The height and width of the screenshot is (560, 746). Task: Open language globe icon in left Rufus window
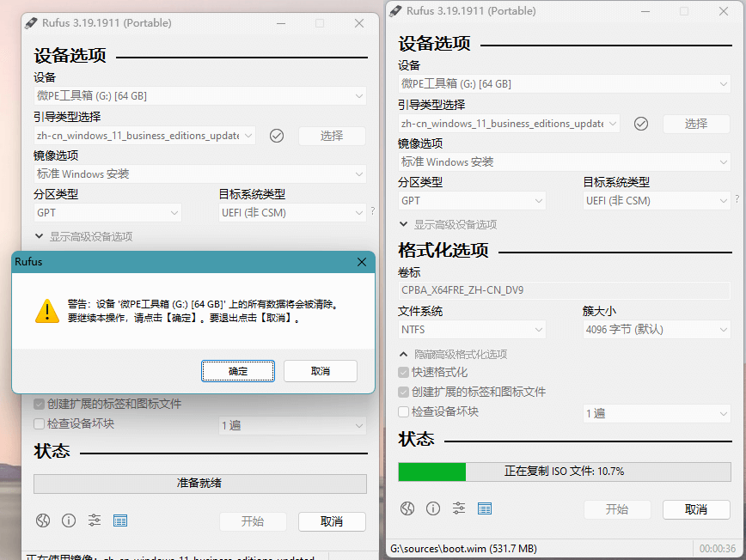(x=43, y=521)
